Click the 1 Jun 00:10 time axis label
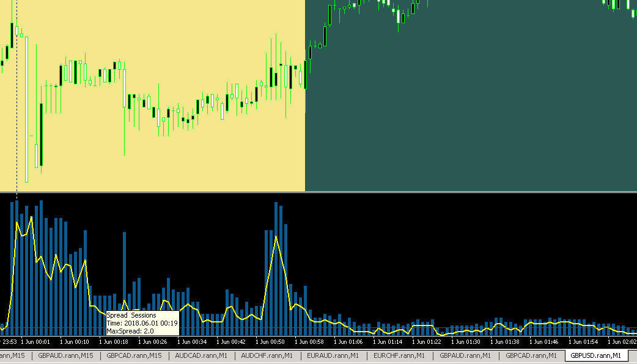637x364 pixels. pos(75,341)
